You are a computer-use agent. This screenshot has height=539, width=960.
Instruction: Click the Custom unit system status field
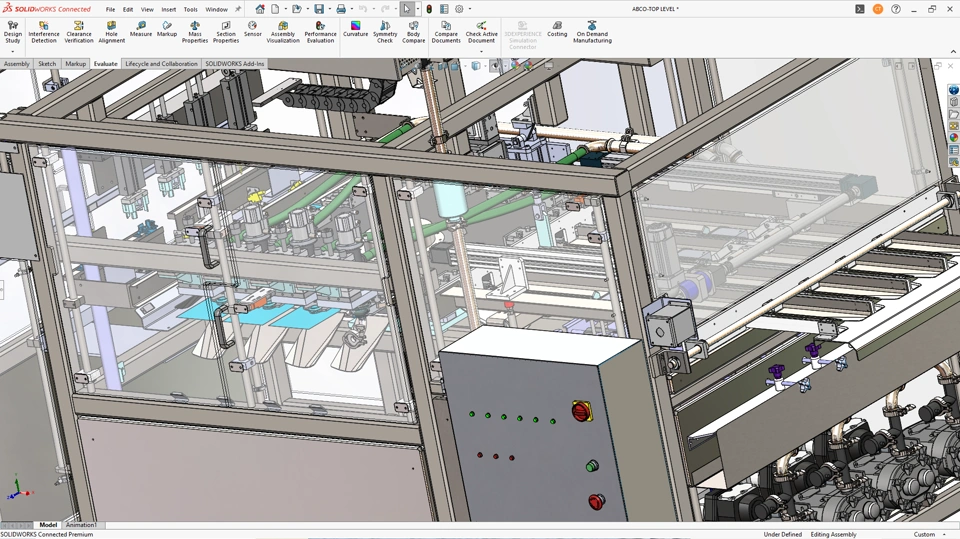pos(924,534)
